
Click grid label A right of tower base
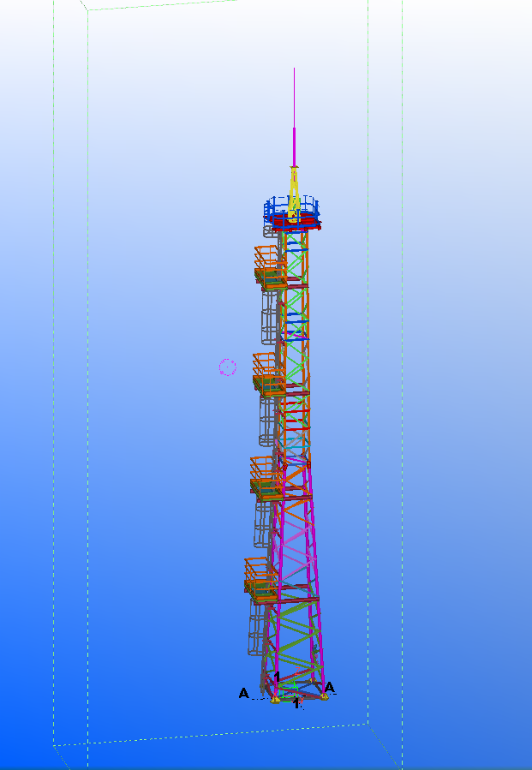click(330, 687)
